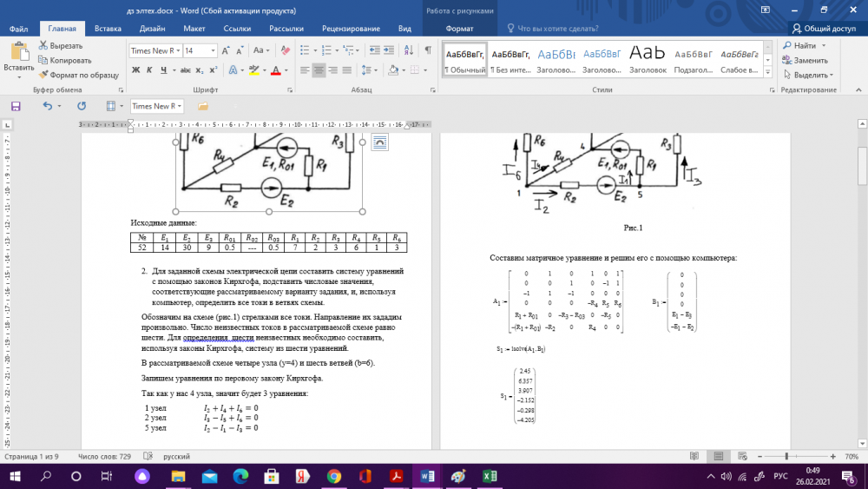Switch to the Вставка ribbon tab

coord(108,29)
